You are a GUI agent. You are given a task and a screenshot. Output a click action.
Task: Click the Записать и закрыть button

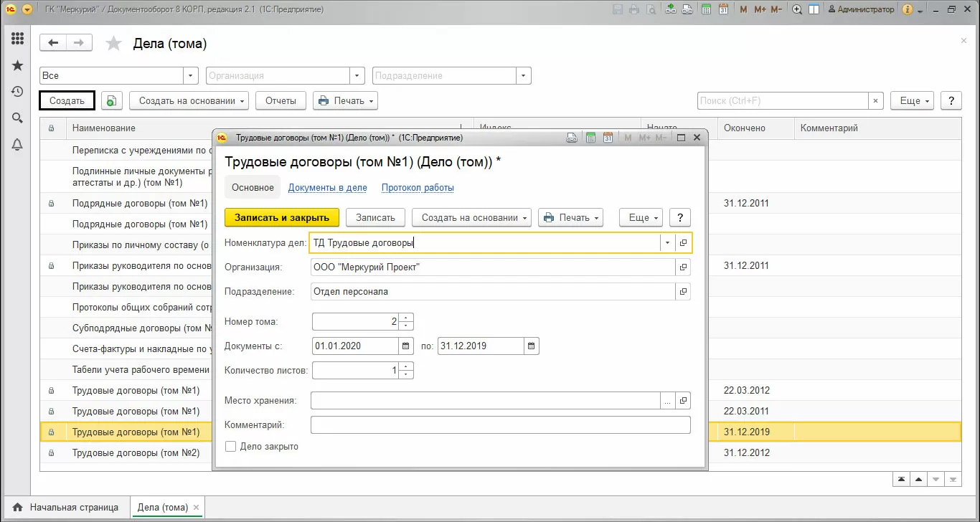pyautogui.click(x=281, y=217)
